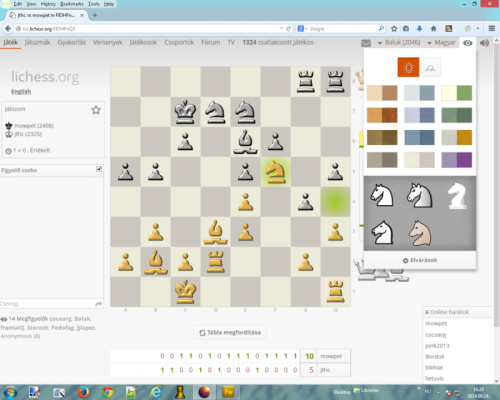Click the Chrome icon in Windows taskbar

pyautogui.click(x=107, y=392)
